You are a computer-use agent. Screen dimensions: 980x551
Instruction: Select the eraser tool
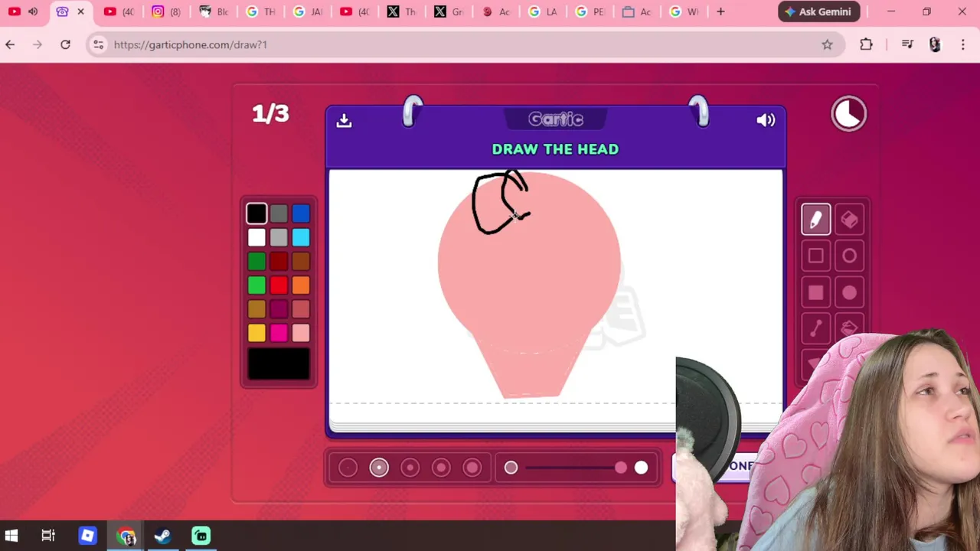click(849, 220)
